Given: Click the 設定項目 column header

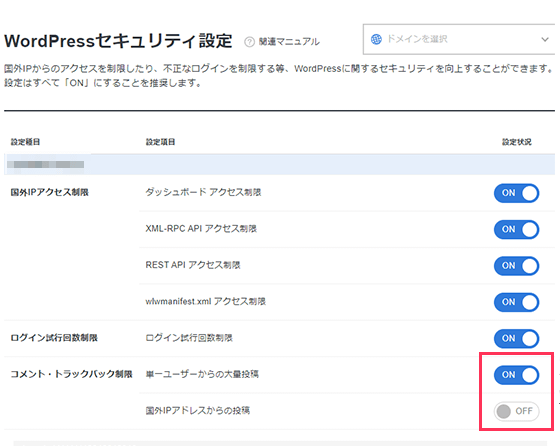Looking at the screenshot, I should pos(160,142).
